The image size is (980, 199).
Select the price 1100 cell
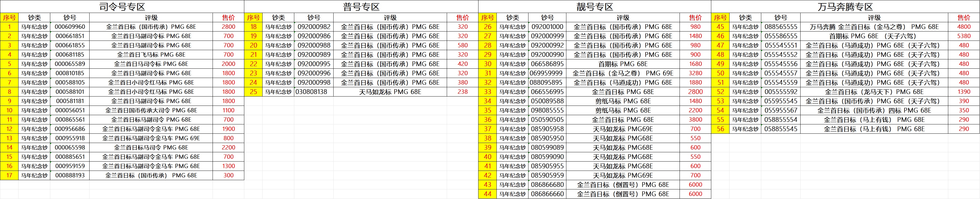click(x=229, y=111)
